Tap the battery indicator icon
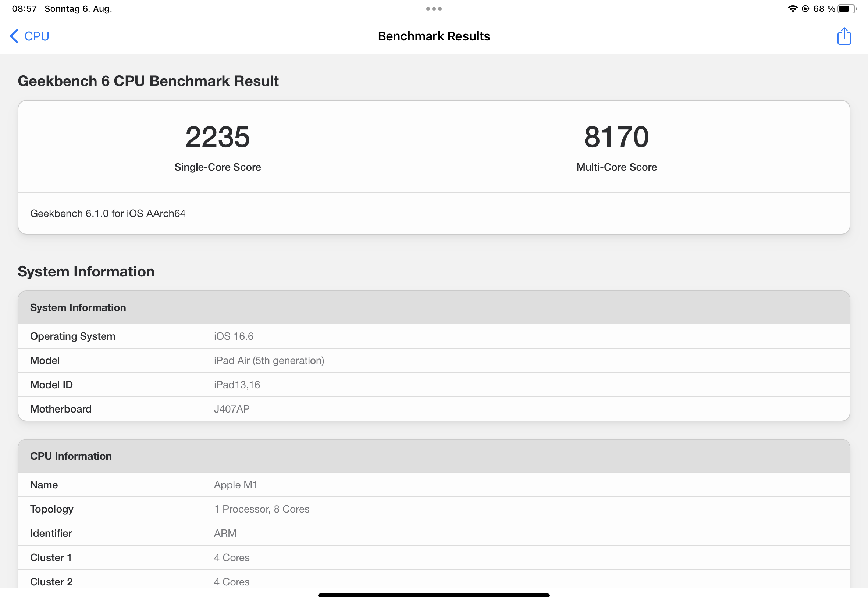Image resolution: width=868 pixels, height=603 pixels. (x=846, y=9)
